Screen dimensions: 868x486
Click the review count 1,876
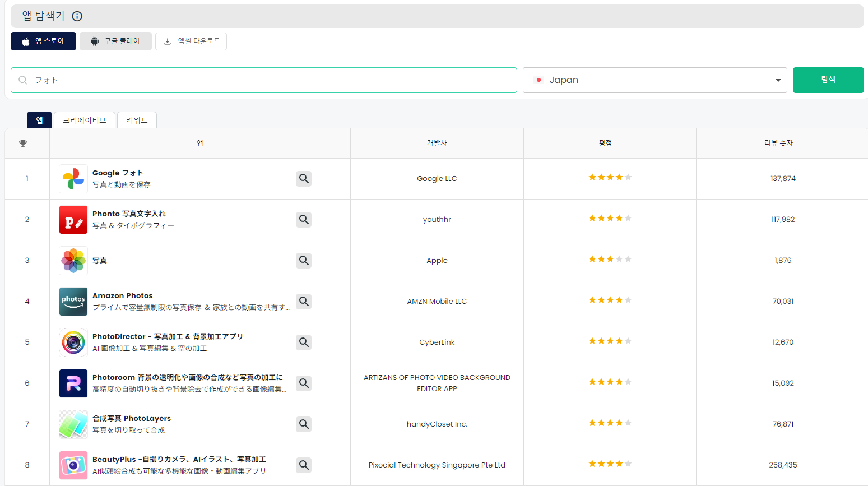point(783,261)
